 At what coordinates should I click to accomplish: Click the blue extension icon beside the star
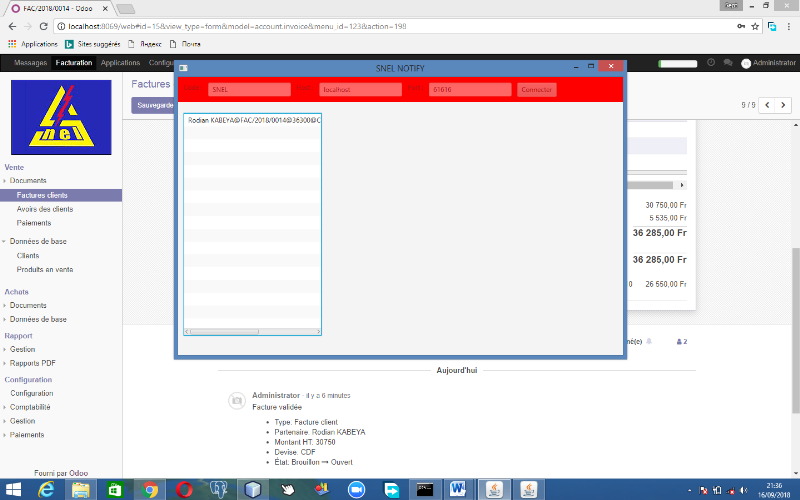(772, 27)
